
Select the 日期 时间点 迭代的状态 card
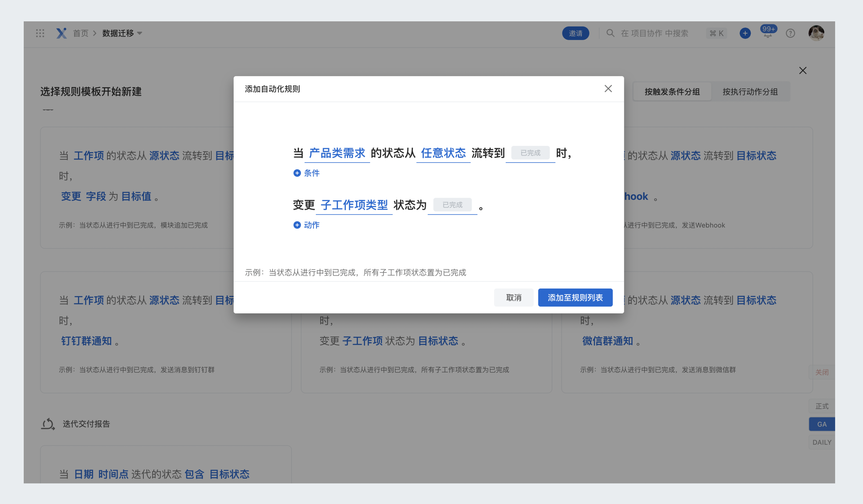[x=166, y=465]
